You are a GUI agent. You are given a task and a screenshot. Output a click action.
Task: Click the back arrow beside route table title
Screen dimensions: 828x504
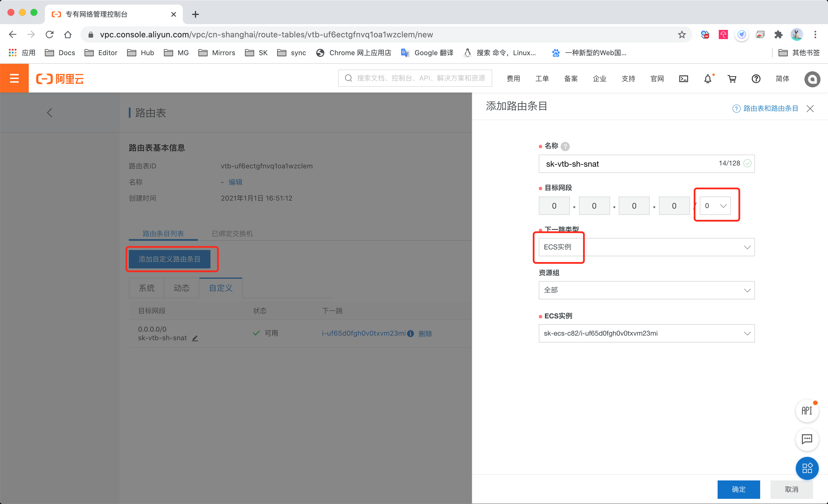click(50, 112)
